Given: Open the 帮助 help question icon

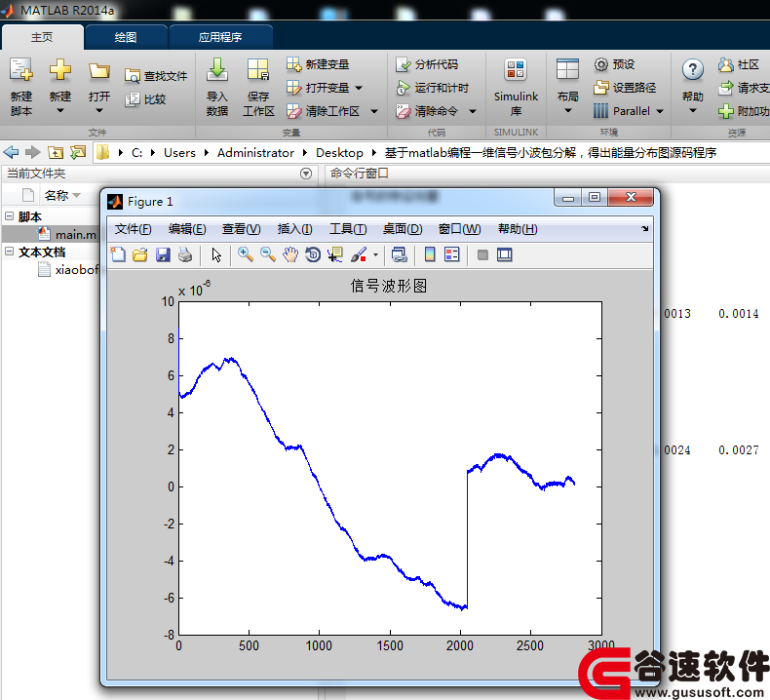Looking at the screenshot, I should click(692, 70).
